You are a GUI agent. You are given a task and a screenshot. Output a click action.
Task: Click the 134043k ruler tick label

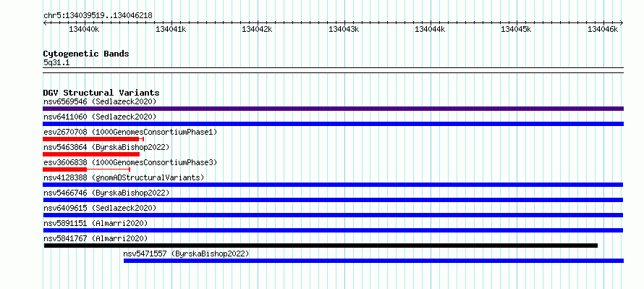[344, 29]
